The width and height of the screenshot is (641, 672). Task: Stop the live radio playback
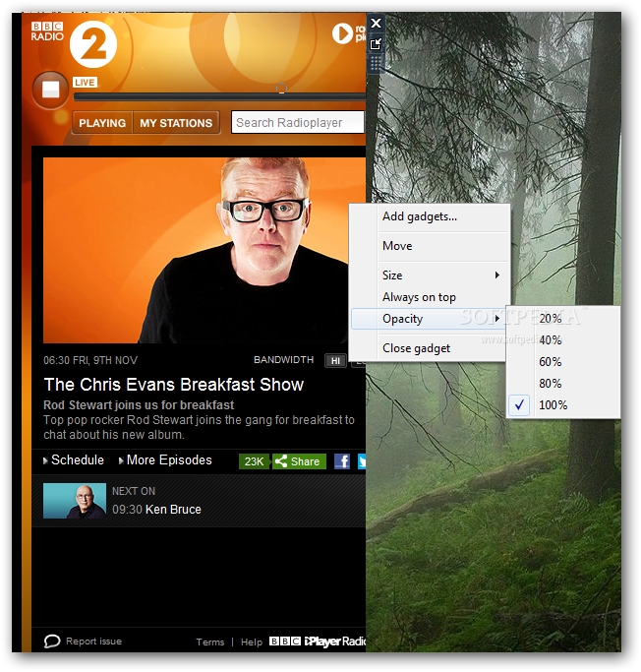pos(50,90)
